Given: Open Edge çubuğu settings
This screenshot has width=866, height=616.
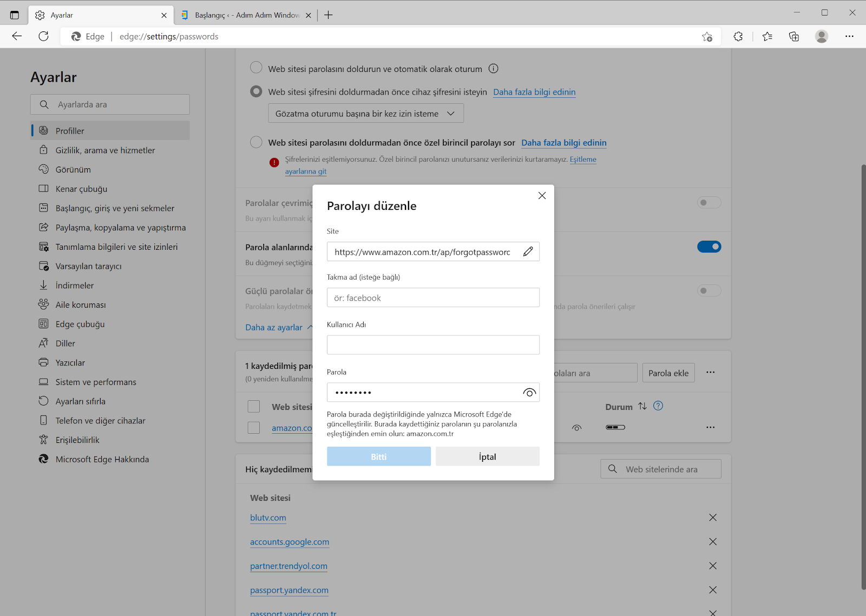Looking at the screenshot, I should point(110,324).
